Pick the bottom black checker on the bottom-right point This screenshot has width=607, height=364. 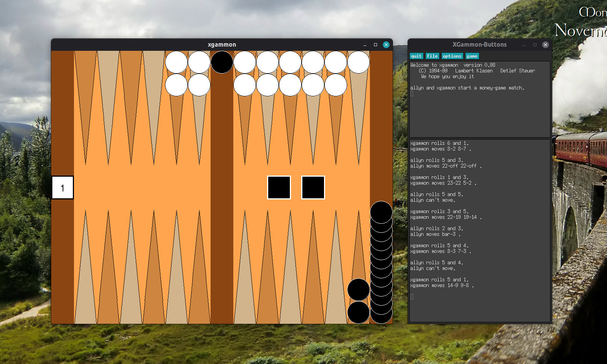pyautogui.click(x=359, y=312)
